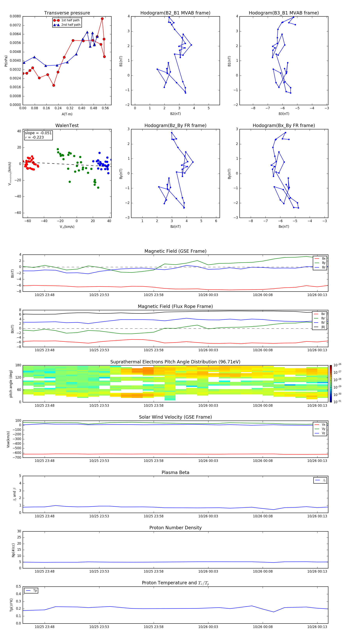Viewport: 351px width, 644px height.
Task: Click the pitch angle colorbar
Action: click(x=331, y=384)
